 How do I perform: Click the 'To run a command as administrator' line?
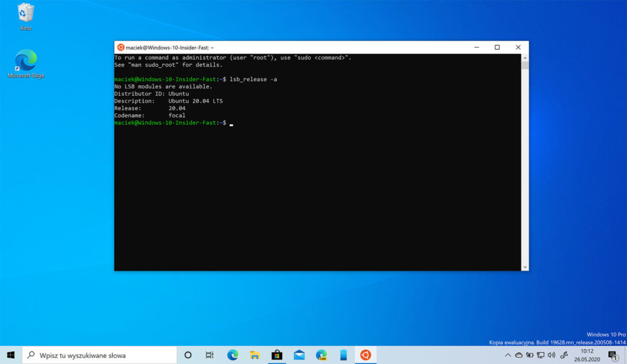[233, 58]
